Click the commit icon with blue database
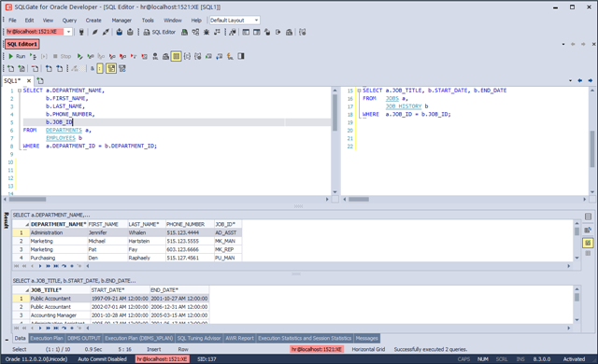Viewport: 598px width, 364px height. 120,32
